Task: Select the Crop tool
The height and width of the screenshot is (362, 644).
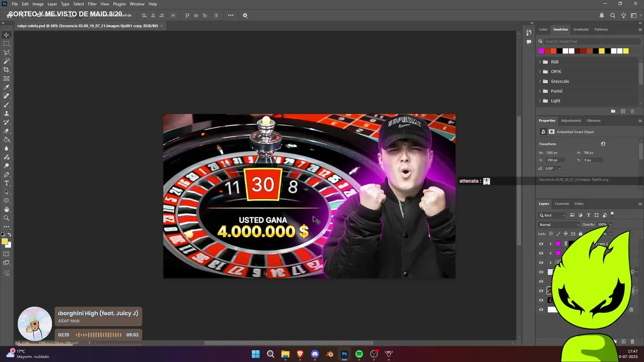Action: (7, 70)
